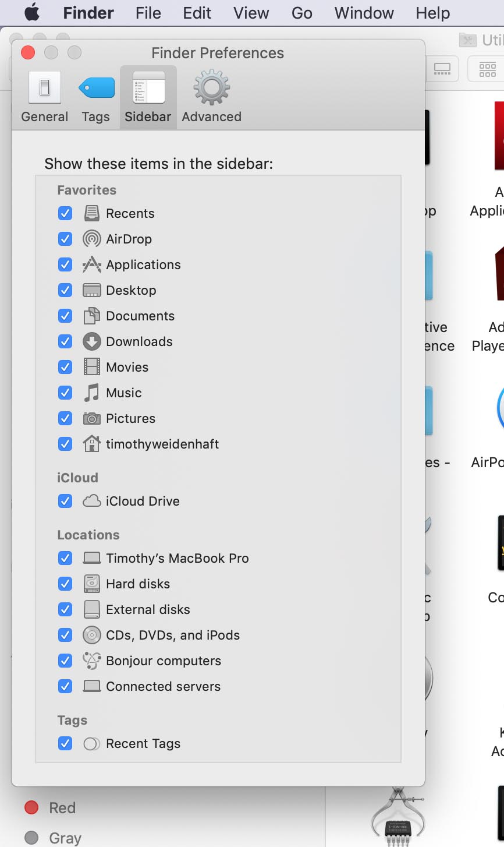Toggle the Desktop checkbox

[x=65, y=290]
